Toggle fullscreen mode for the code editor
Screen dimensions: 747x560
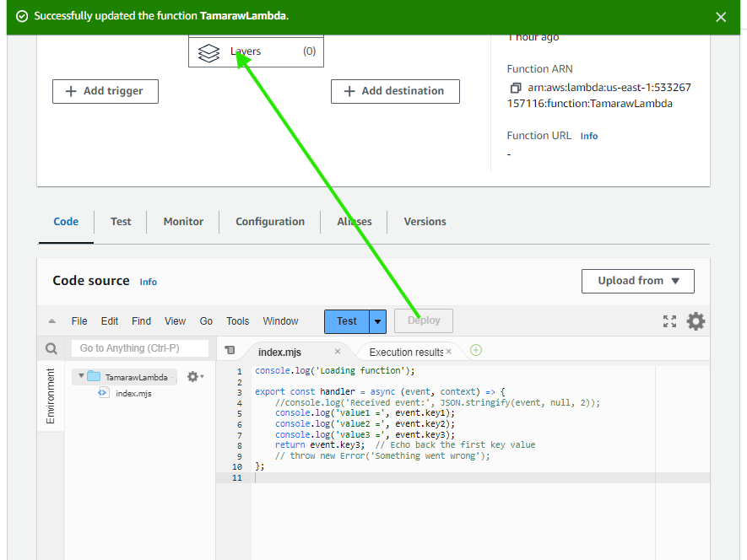pyautogui.click(x=669, y=321)
